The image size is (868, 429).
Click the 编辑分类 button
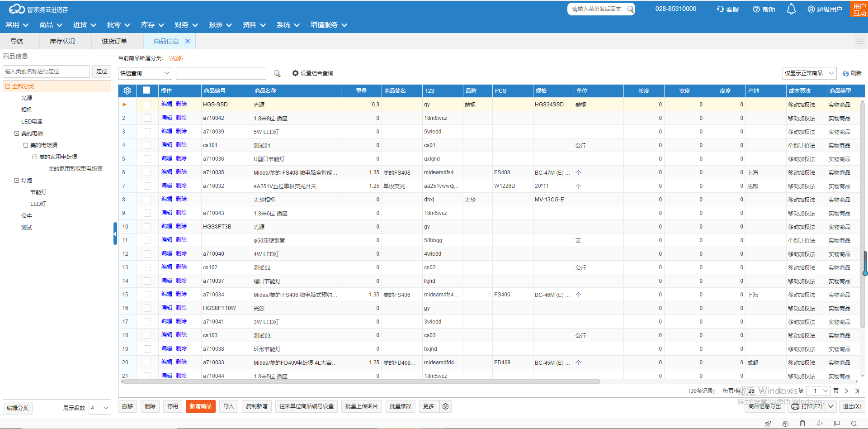coord(18,408)
